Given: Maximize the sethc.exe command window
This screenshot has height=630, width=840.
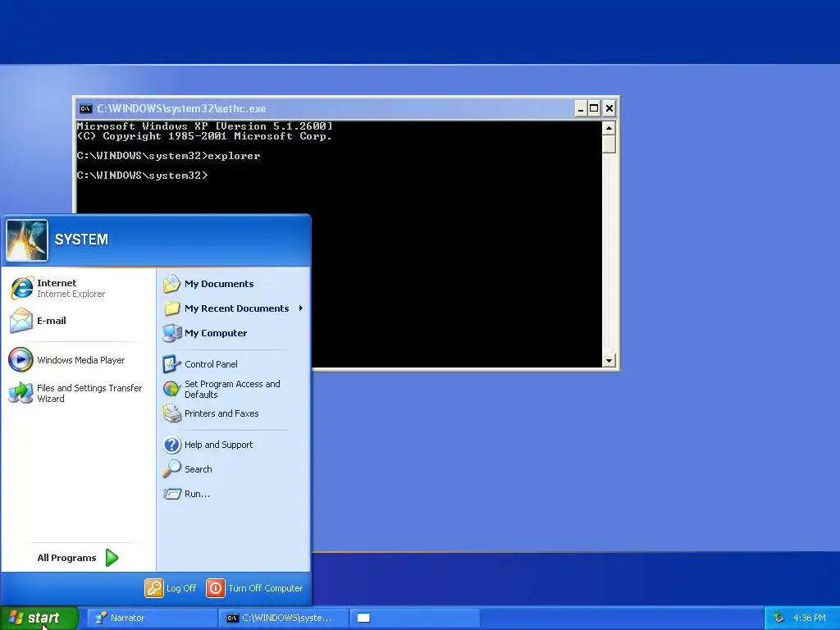Looking at the screenshot, I should click(594, 109).
